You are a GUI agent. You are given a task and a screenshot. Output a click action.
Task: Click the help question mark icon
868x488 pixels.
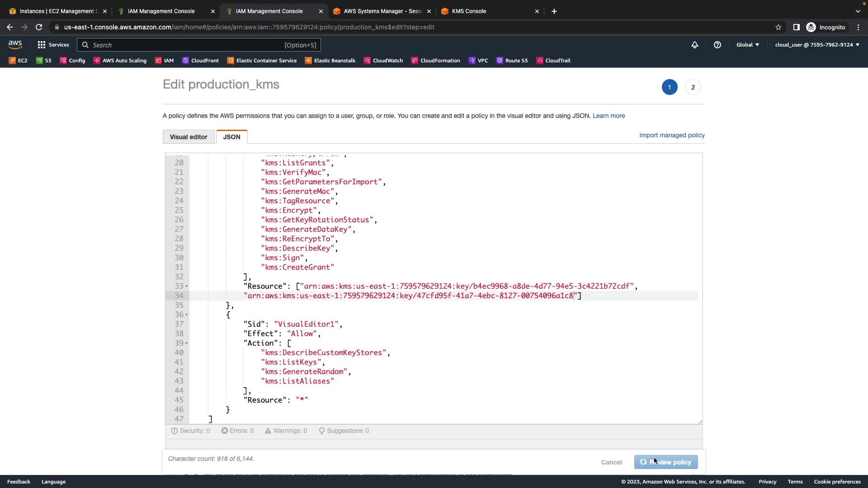click(x=717, y=45)
